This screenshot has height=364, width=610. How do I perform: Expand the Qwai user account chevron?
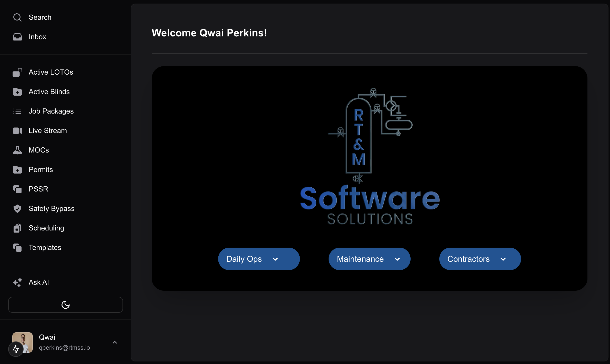(115, 342)
